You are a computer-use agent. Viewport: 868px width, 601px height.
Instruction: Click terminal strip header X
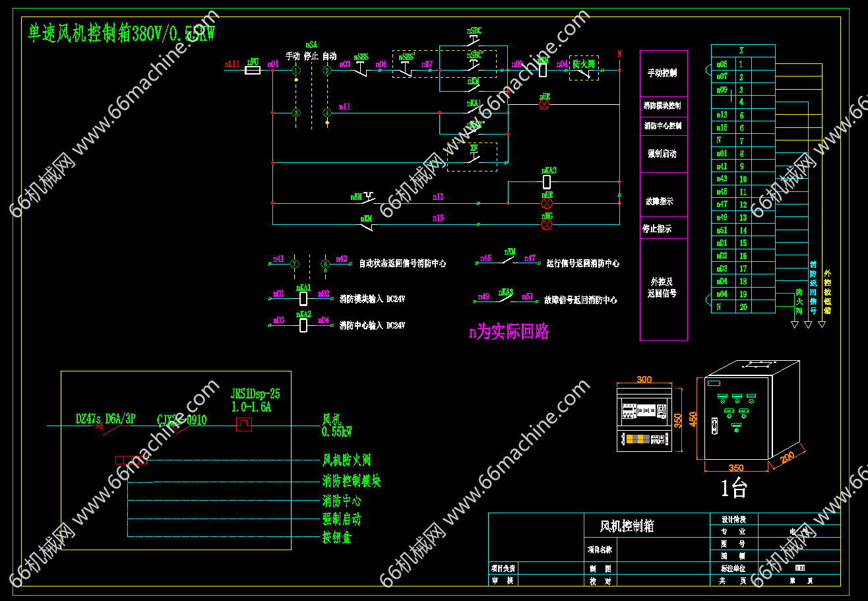click(742, 51)
